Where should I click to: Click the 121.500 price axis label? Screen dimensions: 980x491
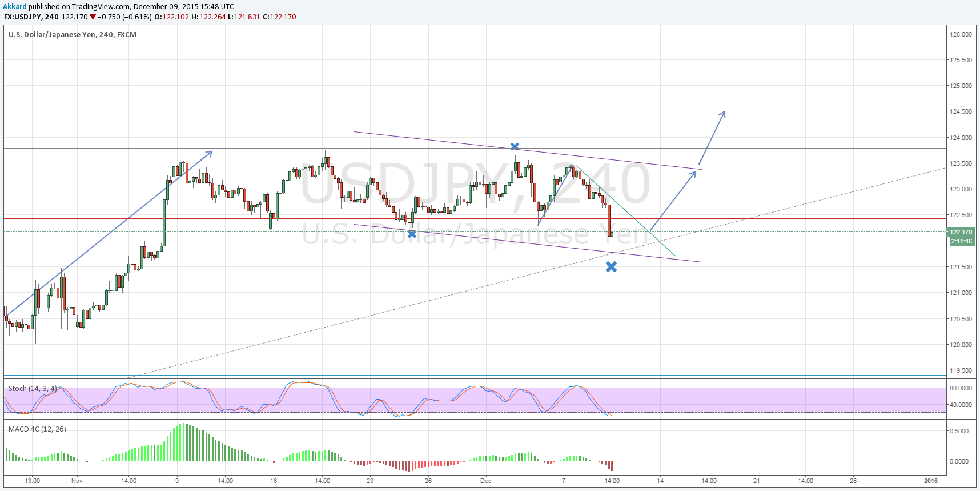point(961,267)
